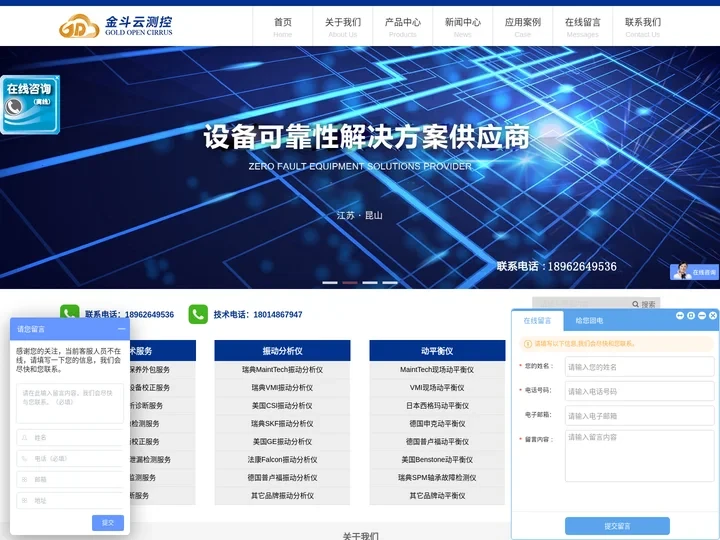Open the 首页 Home nav item
Screen dimensions: 720x540
pos(282,27)
